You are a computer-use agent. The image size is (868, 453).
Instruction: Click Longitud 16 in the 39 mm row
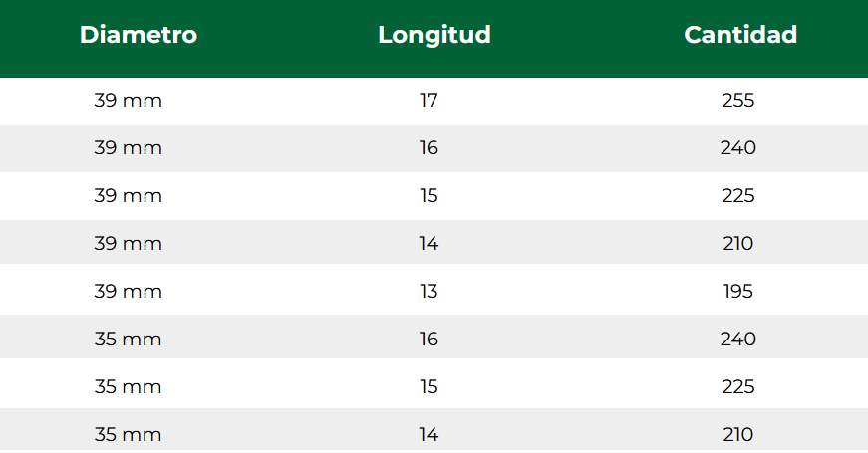(x=429, y=148)
